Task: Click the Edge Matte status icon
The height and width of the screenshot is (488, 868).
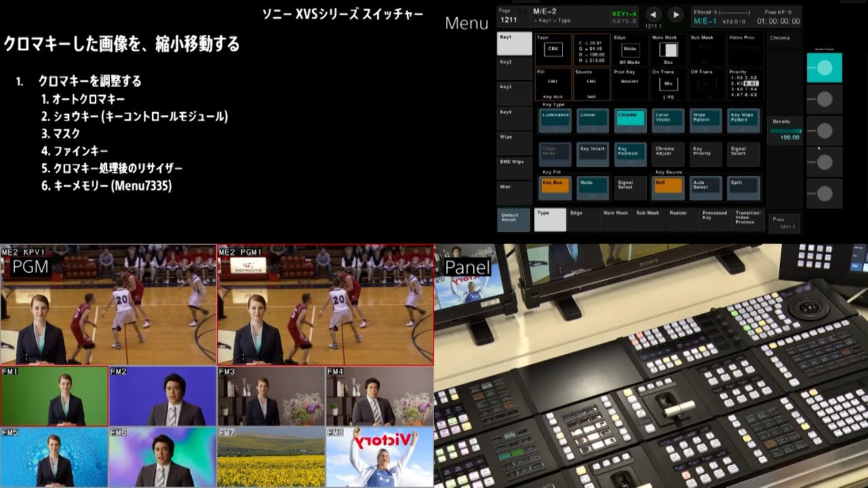Action: (629, 49)
